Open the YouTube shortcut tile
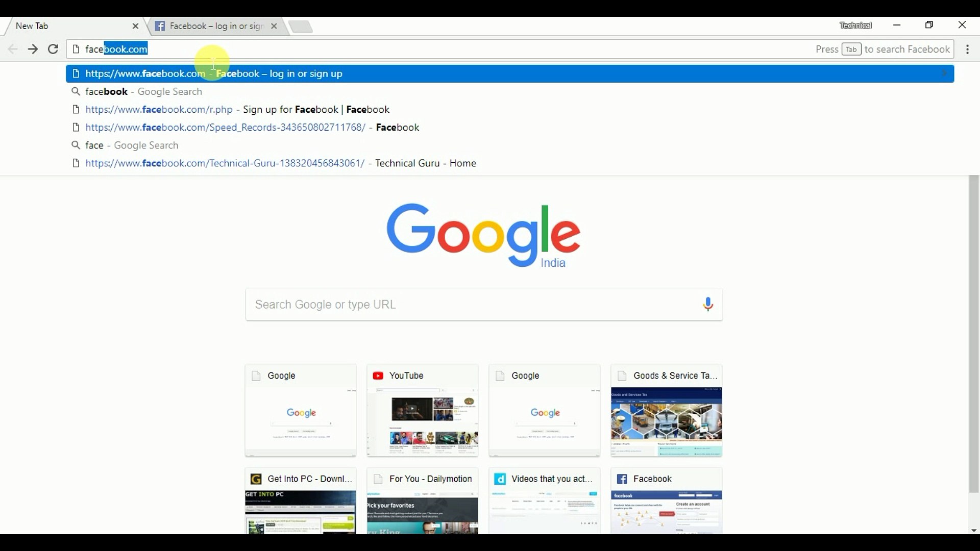The image size is (980, 551). click(x=422, y=411)
